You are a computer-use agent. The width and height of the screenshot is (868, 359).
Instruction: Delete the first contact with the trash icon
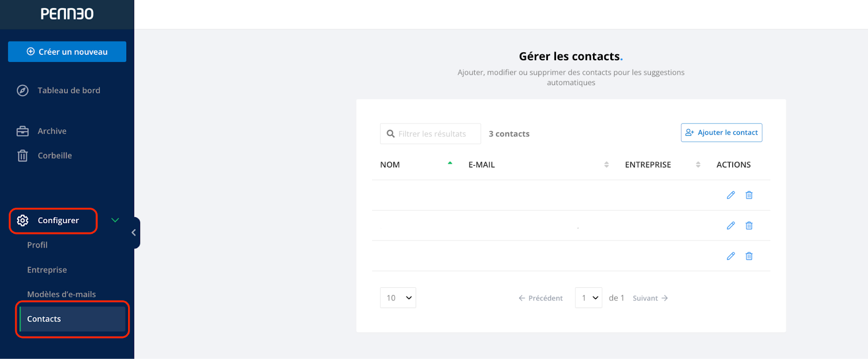pos(749,195)
